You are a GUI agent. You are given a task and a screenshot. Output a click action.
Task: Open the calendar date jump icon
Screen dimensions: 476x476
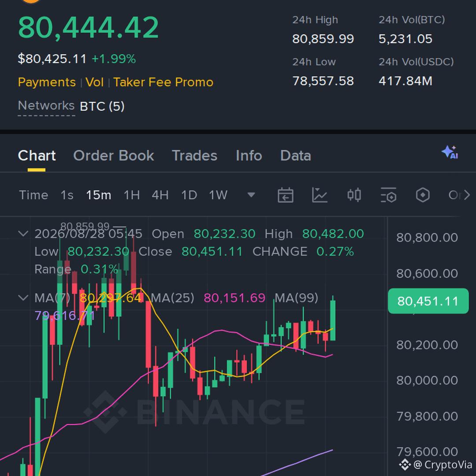pos(285,195)
